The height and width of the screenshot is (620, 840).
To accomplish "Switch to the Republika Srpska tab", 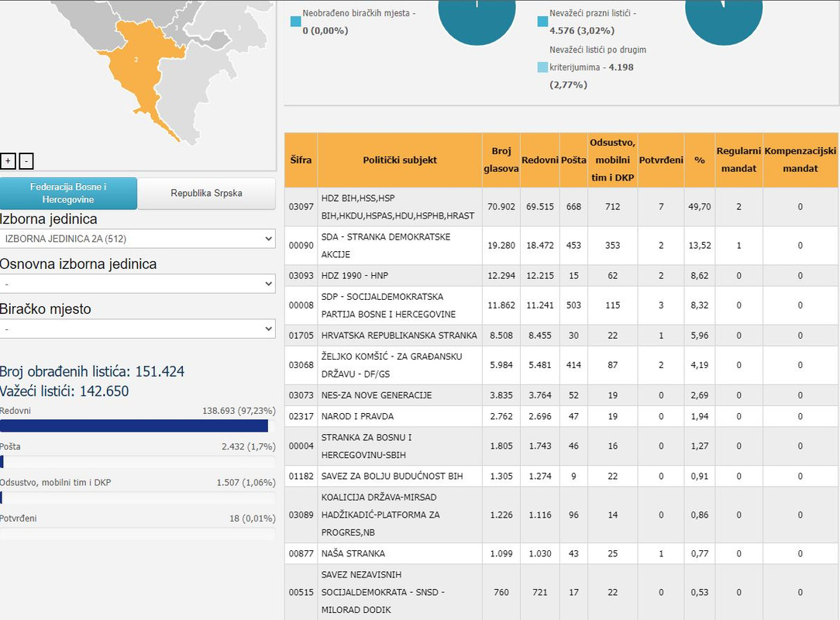I will 206,193.
